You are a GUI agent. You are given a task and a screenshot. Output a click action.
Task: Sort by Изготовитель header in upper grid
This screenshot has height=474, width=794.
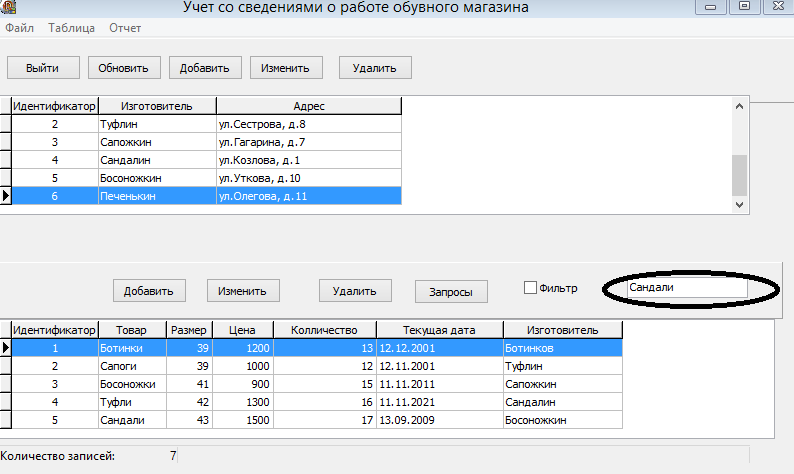pos(157,106)
